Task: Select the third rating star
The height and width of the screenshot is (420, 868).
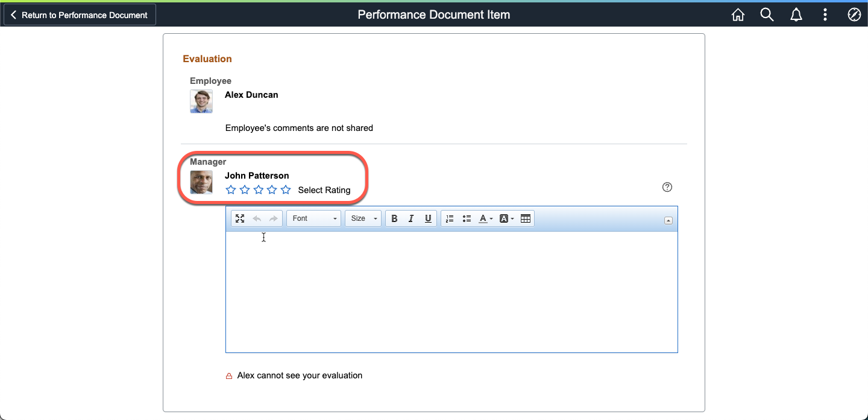Action: point(259,189)
